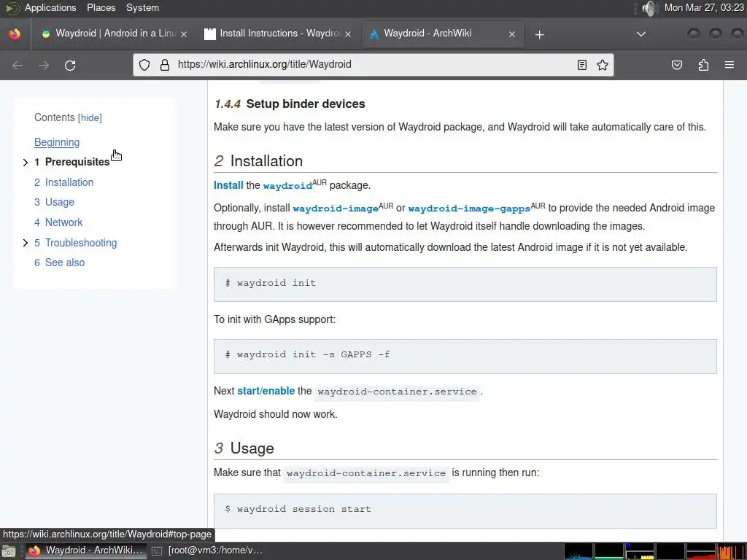Open the waydroid AUR package link
Image resolution: width=747 pixels, height=560 pixels.
coord(287,186)
